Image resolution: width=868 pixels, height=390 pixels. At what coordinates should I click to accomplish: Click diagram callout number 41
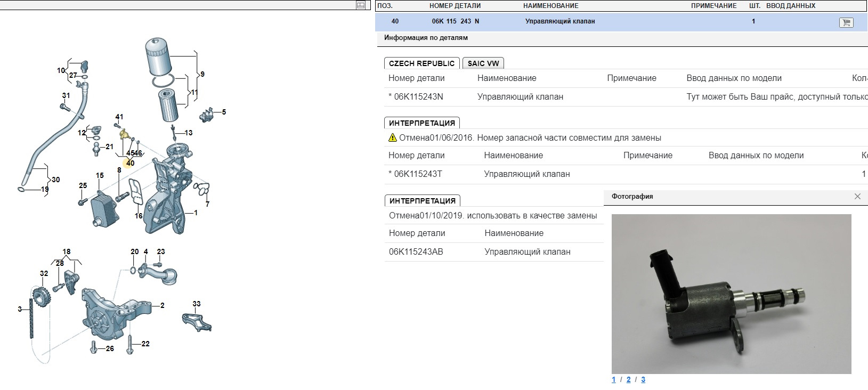click(119, 117)
